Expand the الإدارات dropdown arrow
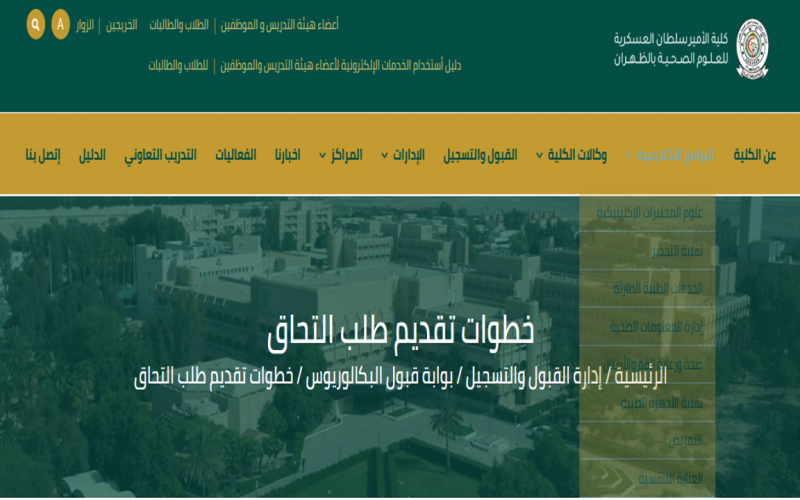800x500 pixels. click(x=385, y=155)
